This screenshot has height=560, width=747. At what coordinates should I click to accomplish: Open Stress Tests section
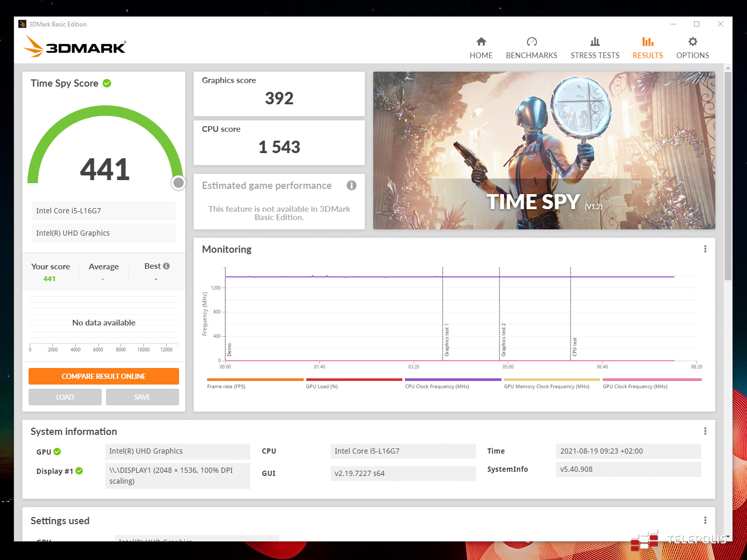[x=594, y=48]
